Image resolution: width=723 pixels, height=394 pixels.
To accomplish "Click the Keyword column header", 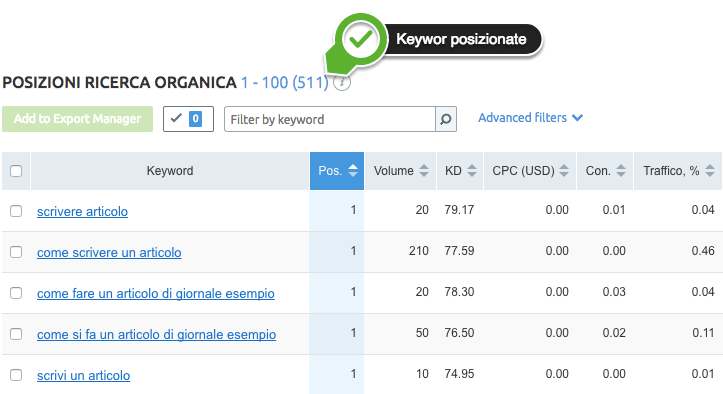I will tap(170, 171).
